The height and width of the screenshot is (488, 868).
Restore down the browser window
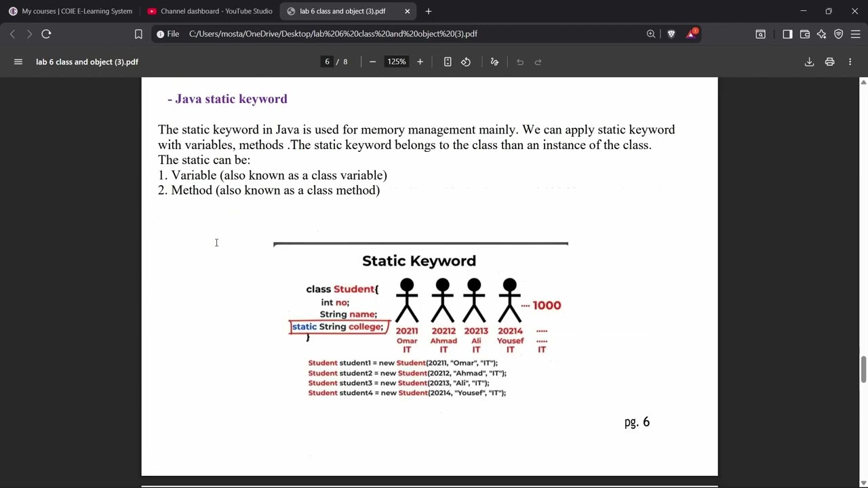[829, 11]
